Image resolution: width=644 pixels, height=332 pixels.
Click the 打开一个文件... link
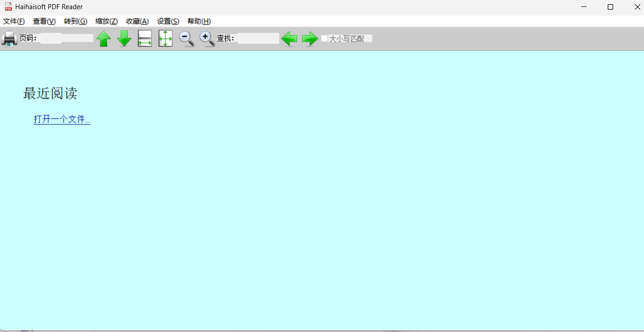tap(62, 119)
